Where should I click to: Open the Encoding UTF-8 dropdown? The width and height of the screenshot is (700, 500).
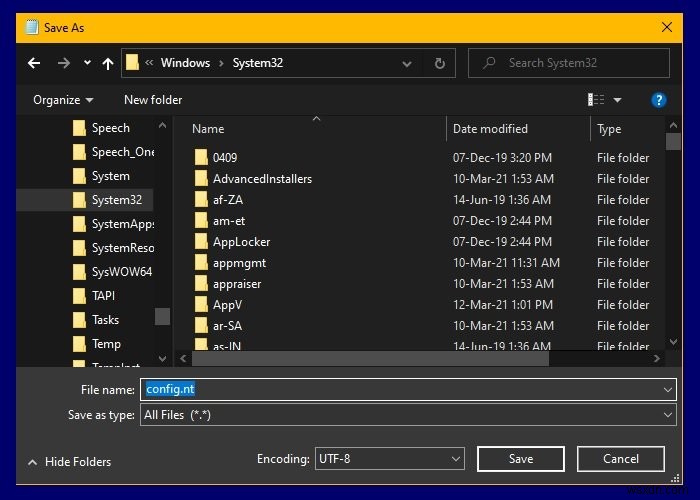(390, 458)
